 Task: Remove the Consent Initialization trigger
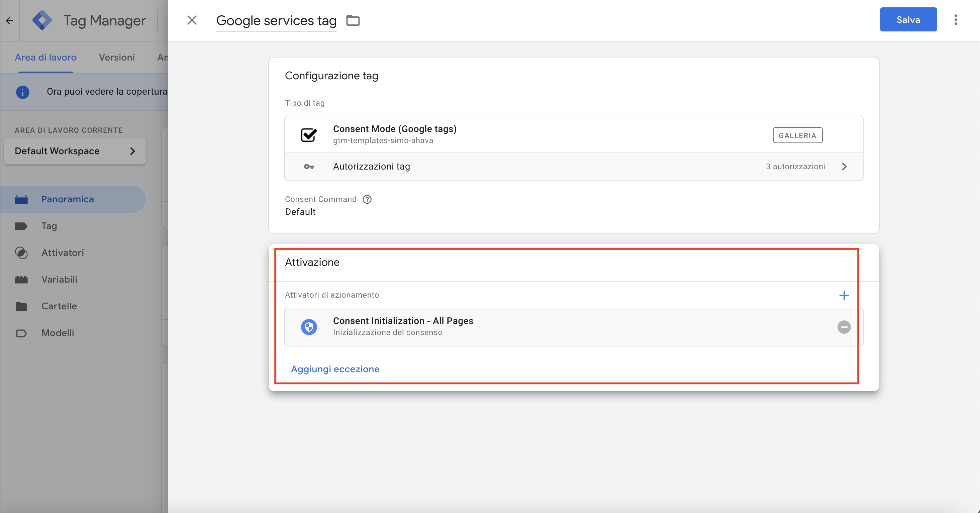(x=844, y=327)
